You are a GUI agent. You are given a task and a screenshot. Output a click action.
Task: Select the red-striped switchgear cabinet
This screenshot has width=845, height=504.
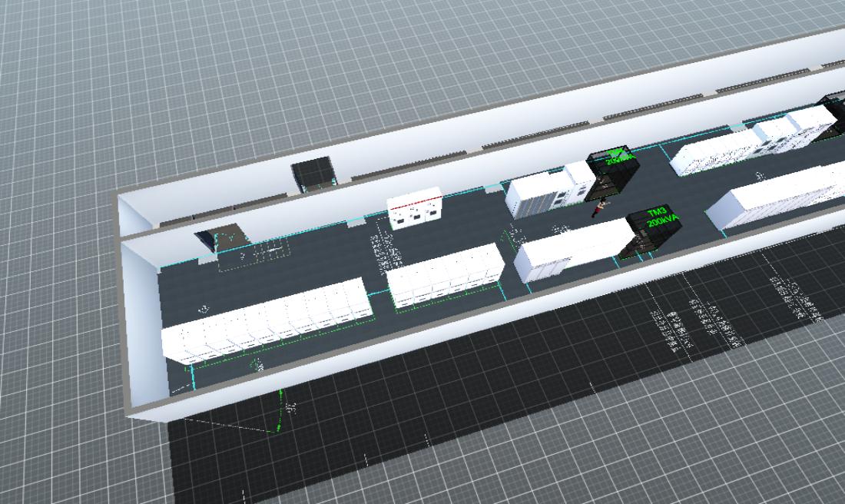pos(414,207)
